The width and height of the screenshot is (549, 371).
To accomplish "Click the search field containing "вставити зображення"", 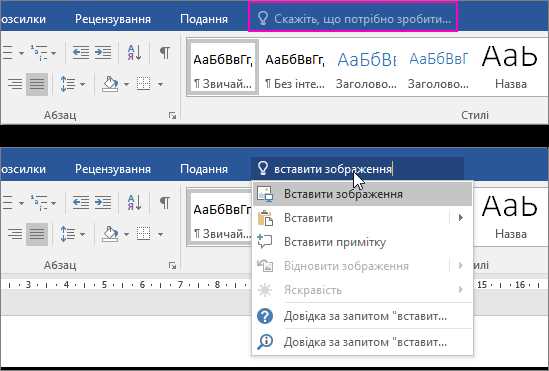I will pyautogui.click(x=357, y=169).
